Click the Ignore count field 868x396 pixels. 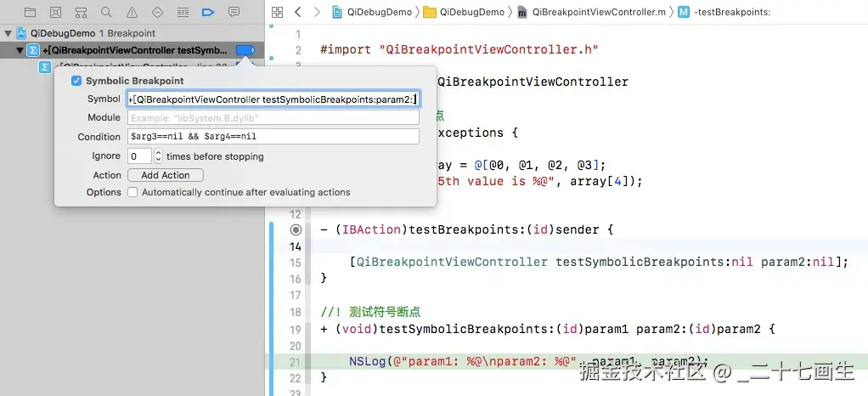[139, 156]
